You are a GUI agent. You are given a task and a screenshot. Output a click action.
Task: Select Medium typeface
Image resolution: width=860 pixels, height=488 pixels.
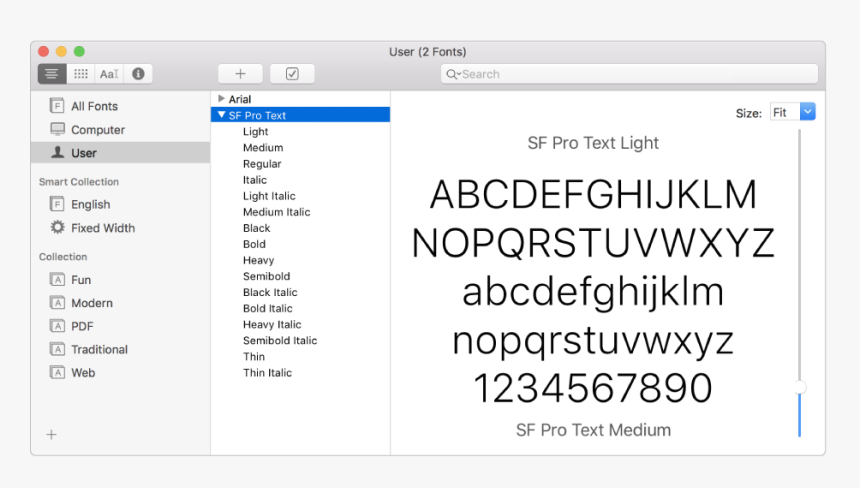(x=263, y=147)
